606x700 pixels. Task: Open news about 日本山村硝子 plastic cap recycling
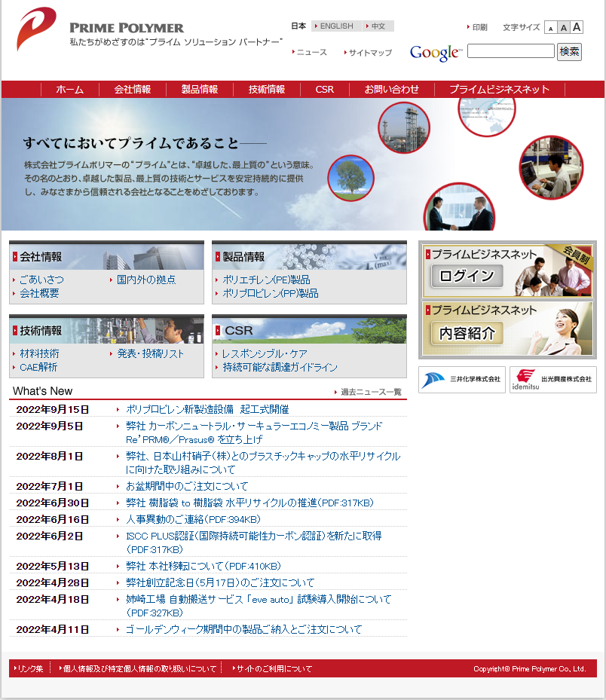tap(263, 463)
